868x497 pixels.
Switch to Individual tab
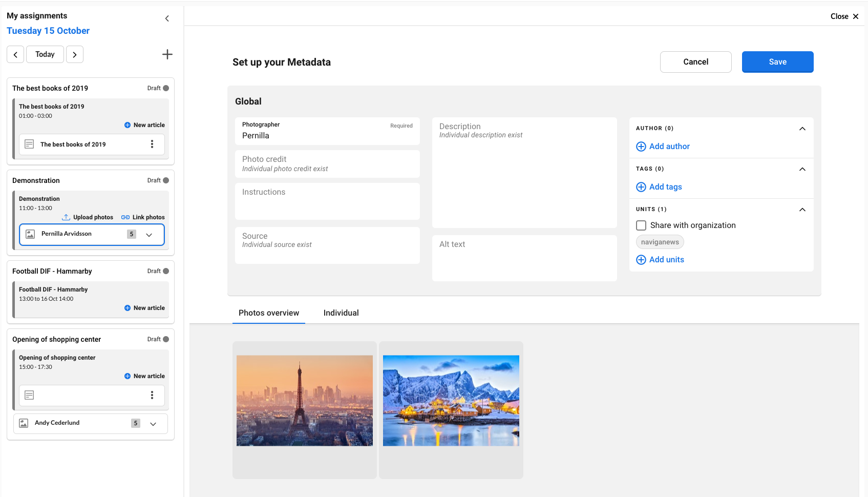[341, 313]
